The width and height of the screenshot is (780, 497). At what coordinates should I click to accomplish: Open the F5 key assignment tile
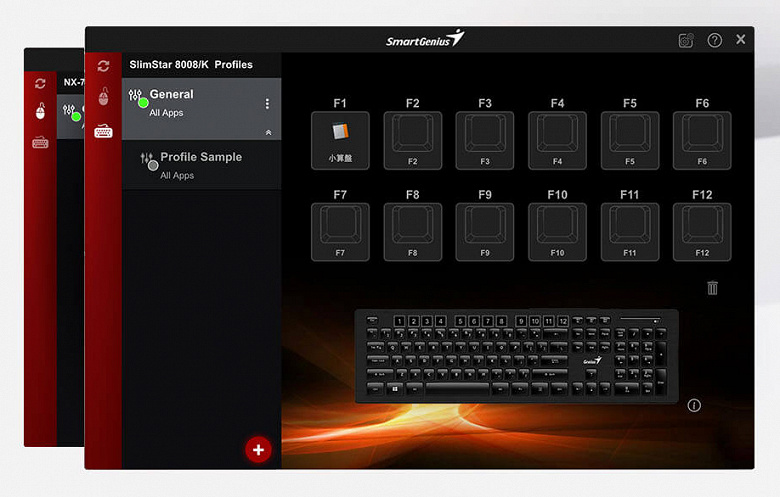[x=630, y=140]
